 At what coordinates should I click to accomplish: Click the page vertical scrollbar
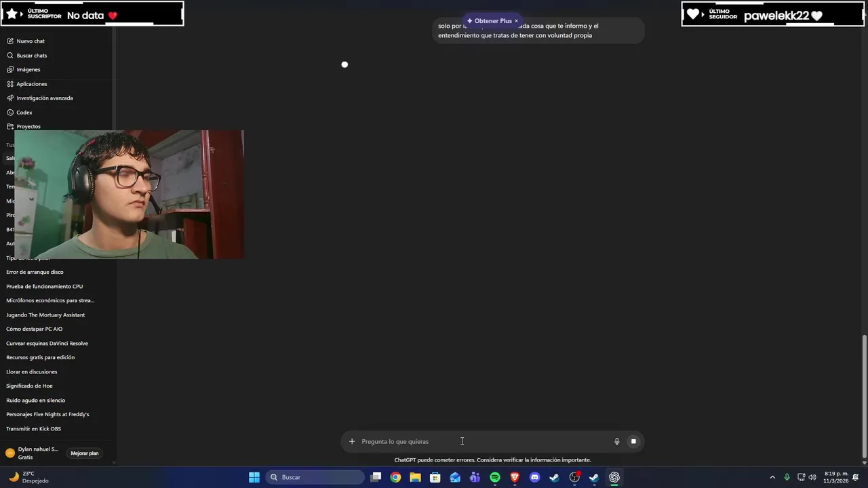(864, 396)
